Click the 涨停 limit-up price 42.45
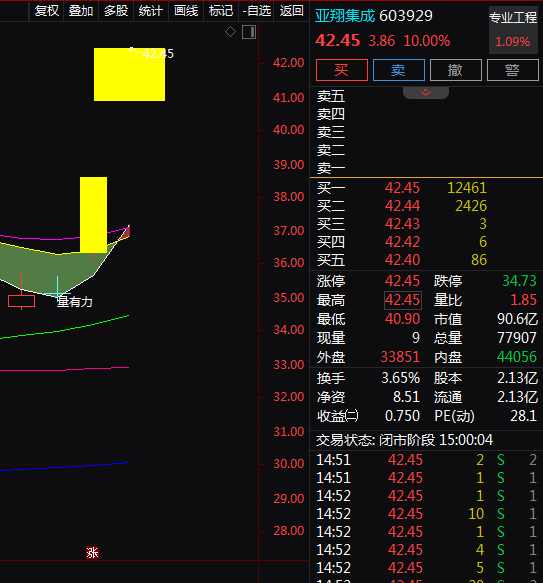Image resolution: width=543 pixels, height=583 pixels. 402,281
